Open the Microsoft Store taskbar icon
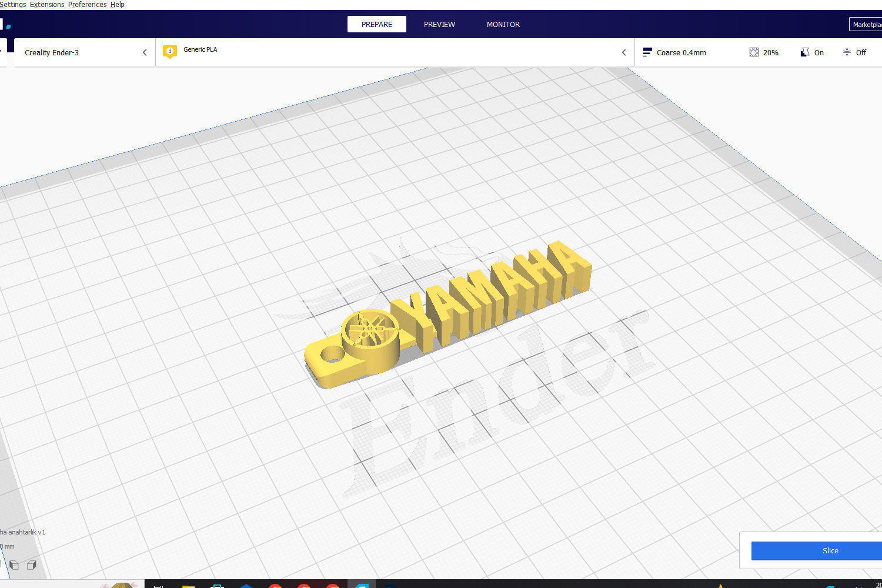The height and width of the screenshot is (588, 882). [217, 586]
